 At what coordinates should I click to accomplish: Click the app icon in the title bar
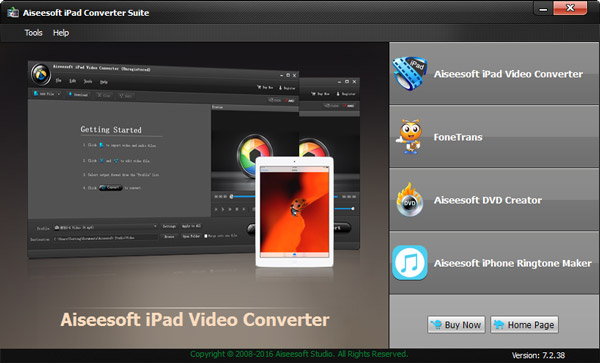13,13
